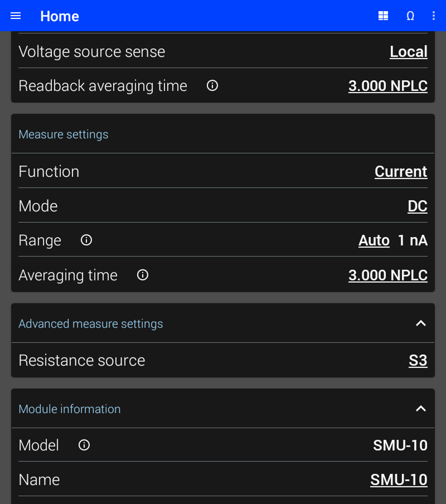Click the Advanced measure settings heading
This screenshot has width=446, height=504.
coord(91,324)
